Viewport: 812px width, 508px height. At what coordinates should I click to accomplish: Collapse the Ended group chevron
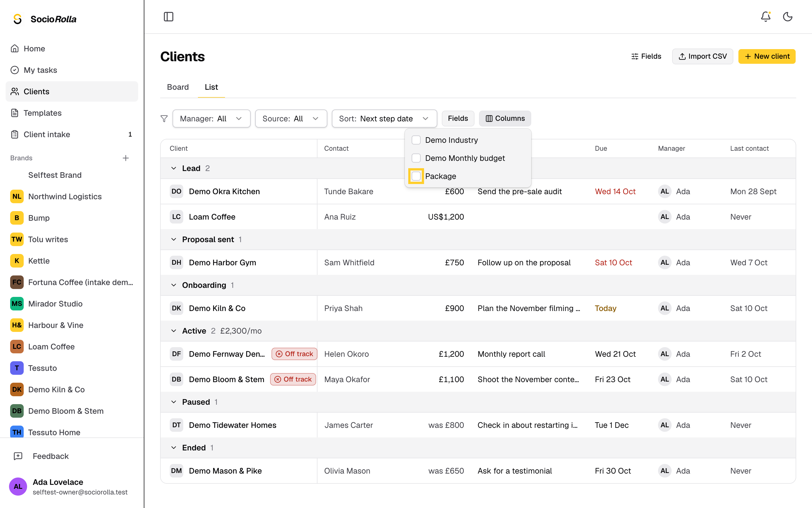pyautogui.click(x=173, y=448)
